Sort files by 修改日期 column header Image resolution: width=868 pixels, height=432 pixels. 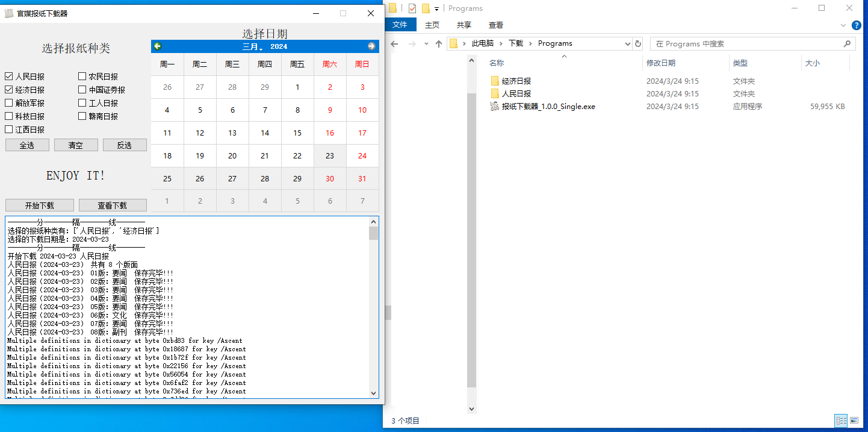(661, 63)
